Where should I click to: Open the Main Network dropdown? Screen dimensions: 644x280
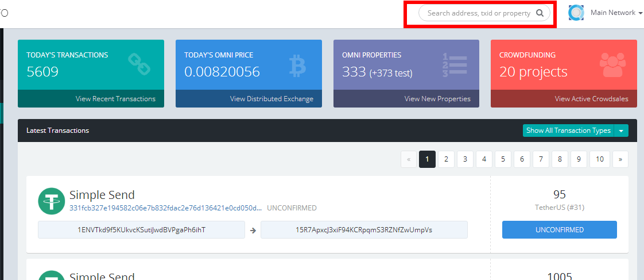[x=616, y=13]
